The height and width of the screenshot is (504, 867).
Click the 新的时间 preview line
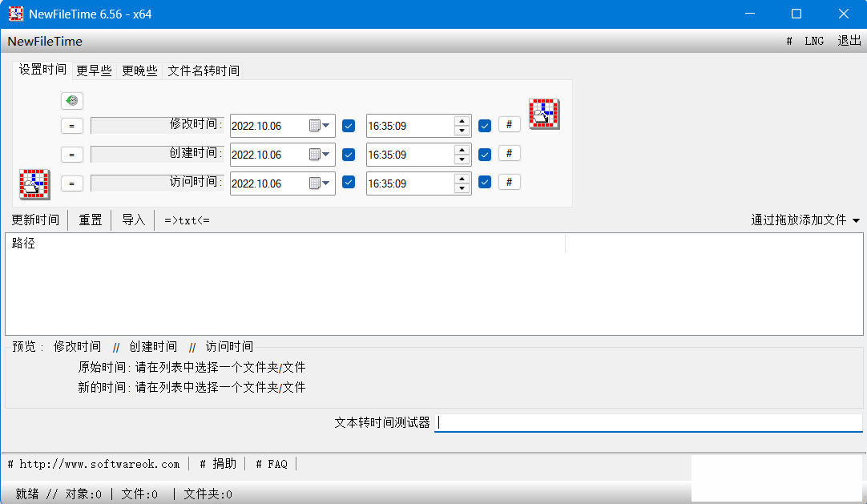coord(192,387)
